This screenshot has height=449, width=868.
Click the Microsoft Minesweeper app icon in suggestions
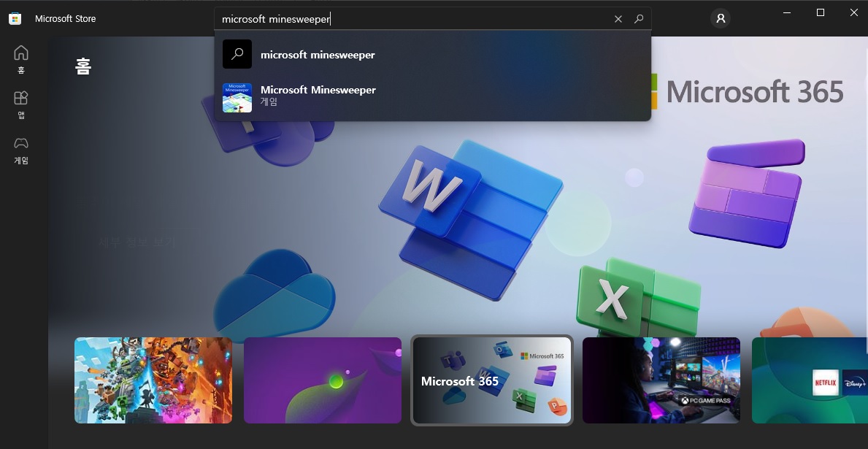tap(237, 98)
